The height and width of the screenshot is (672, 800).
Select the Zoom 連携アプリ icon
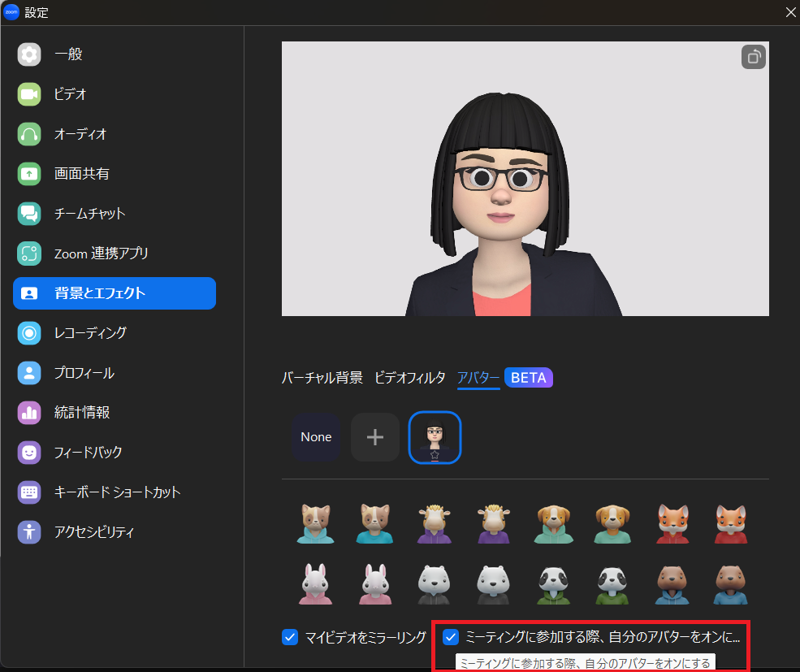click(29, 254)
